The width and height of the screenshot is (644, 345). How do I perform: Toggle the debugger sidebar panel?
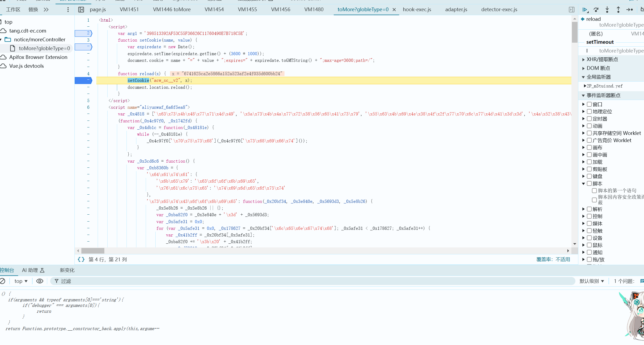tap(571, 10)
